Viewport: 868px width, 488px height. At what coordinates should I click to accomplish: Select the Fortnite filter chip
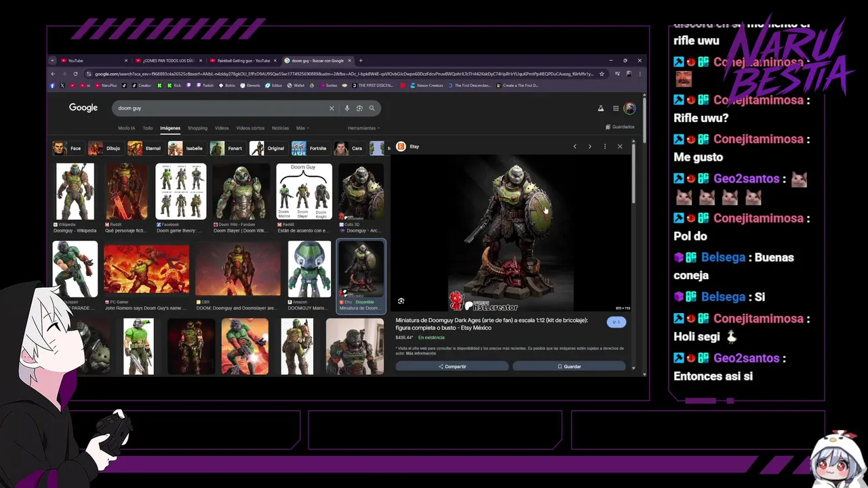click(x=310, y=148)
